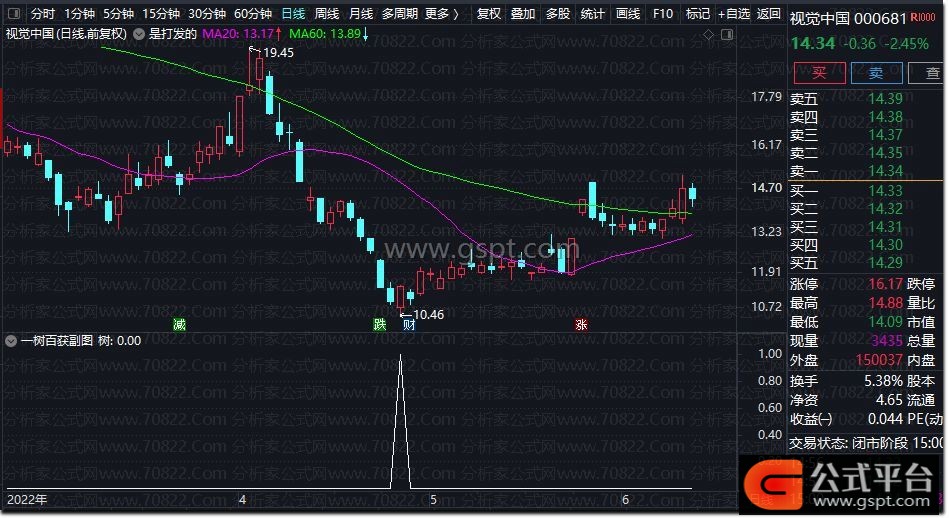Expand the 一树百获副图 indicator dropdown

tap(11, 341)
